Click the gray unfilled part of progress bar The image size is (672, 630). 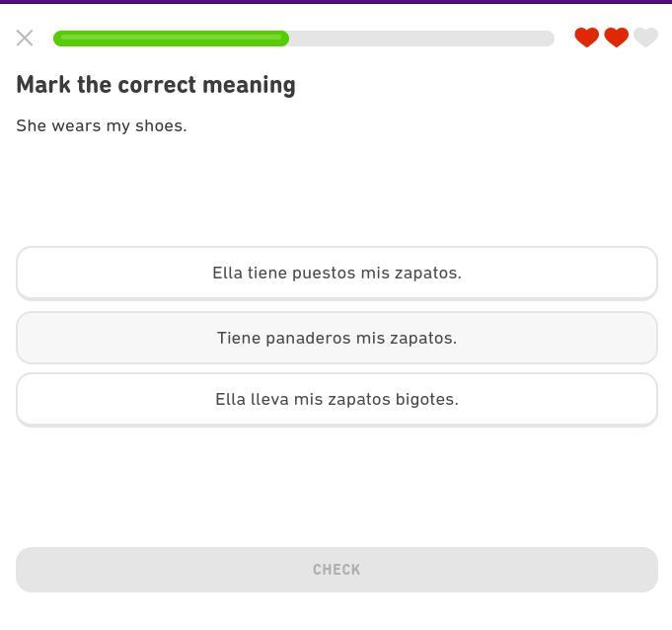(x=421, y=39)
